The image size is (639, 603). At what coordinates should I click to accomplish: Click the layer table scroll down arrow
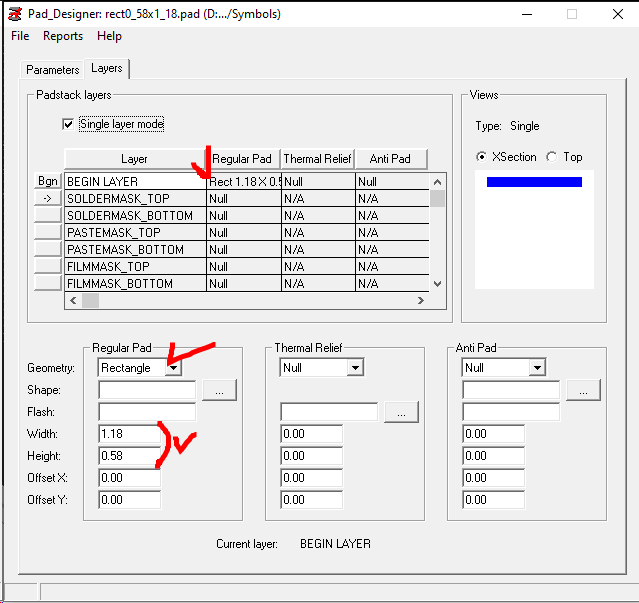click(438, 284)
